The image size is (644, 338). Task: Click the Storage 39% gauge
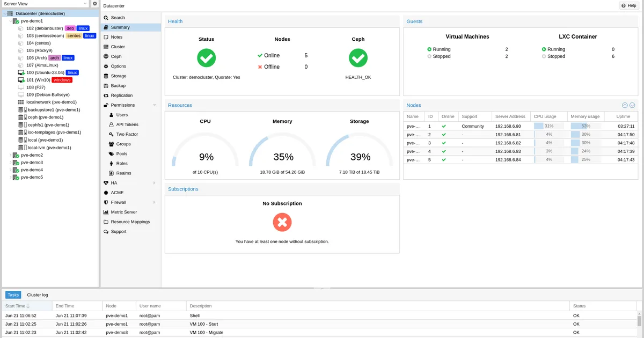[x=360, y=150]
